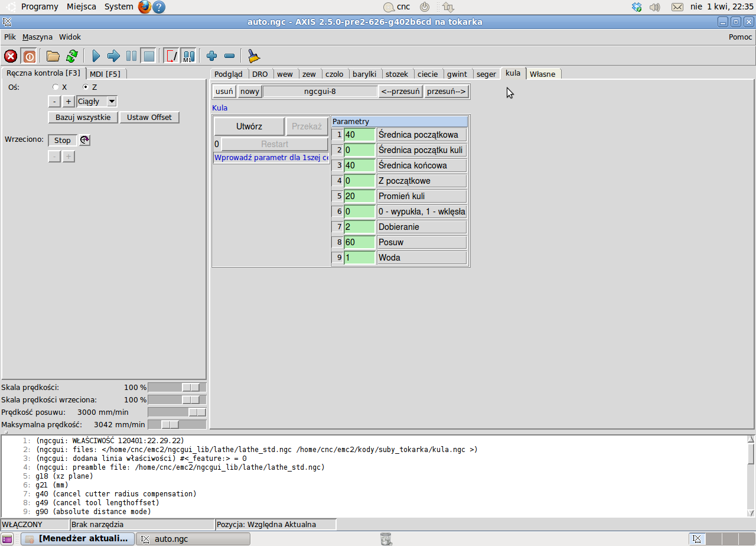The width and height of the screenshot is (756, 546).
Task: Open the Plik menu
Action: coord(10,37)
